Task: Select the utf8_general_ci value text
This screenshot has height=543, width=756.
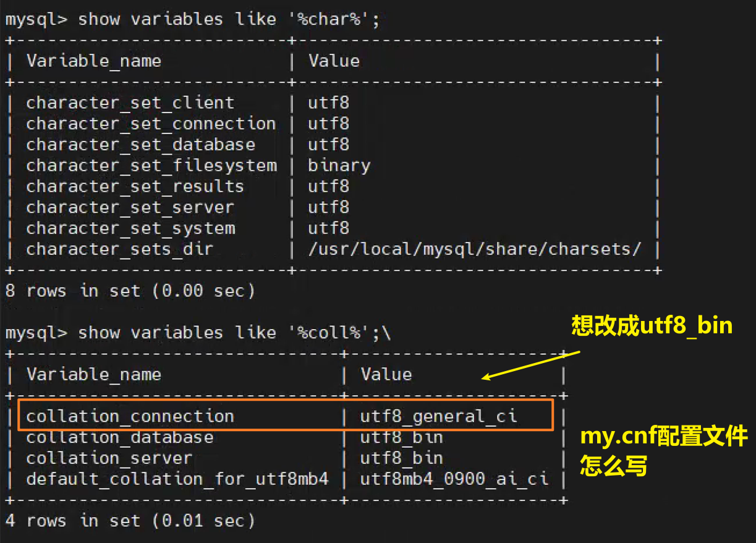Action: coord(438,416)
